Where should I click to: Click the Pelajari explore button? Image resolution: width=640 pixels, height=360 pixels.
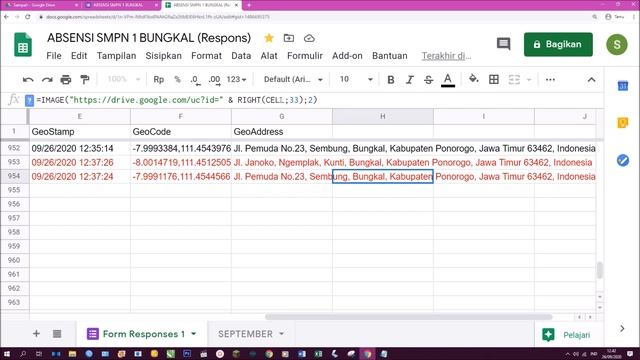567,335
